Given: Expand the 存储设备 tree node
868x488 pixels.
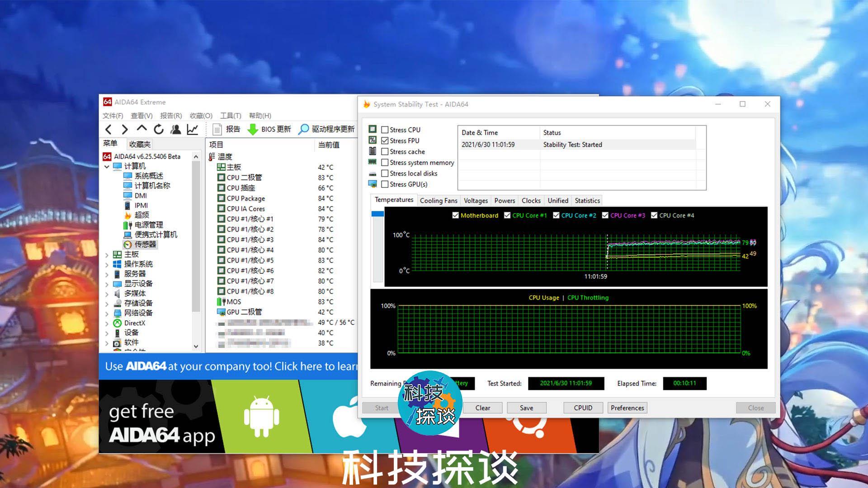Looking at the screenshot, I should pos(107,304).
